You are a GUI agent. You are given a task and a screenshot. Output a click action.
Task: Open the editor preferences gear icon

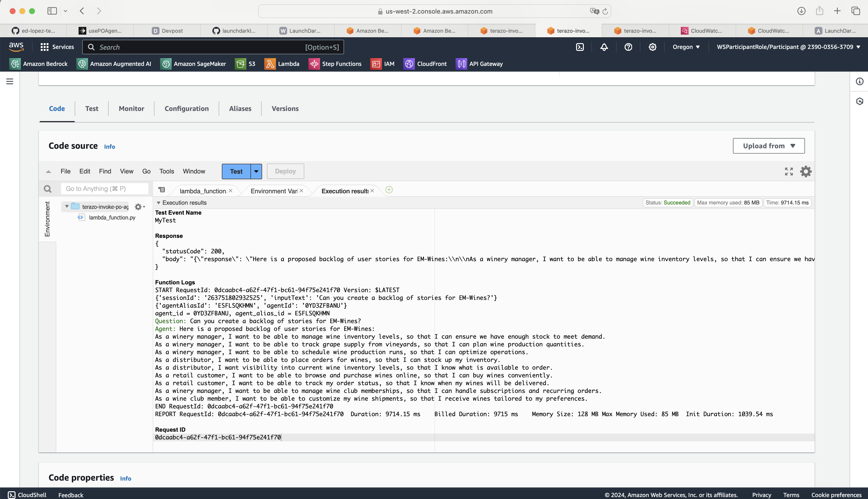tap(806, 171)
